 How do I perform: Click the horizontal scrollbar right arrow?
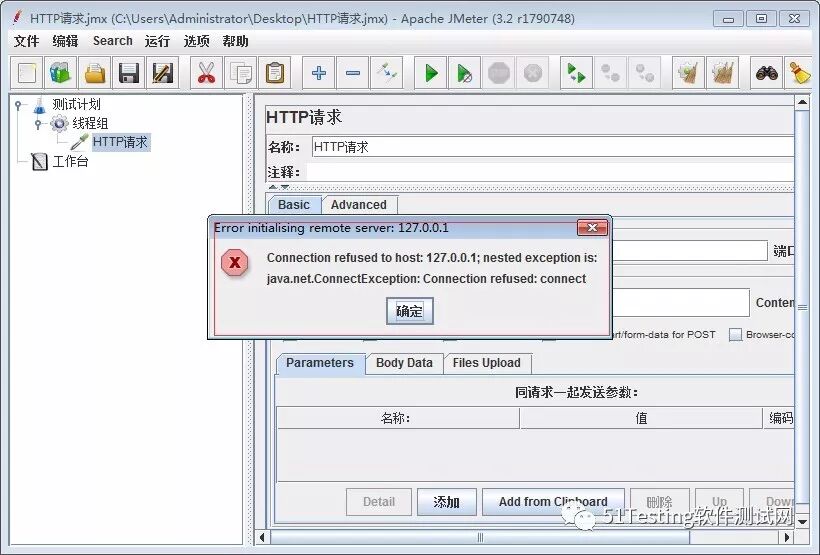point(786,537)
